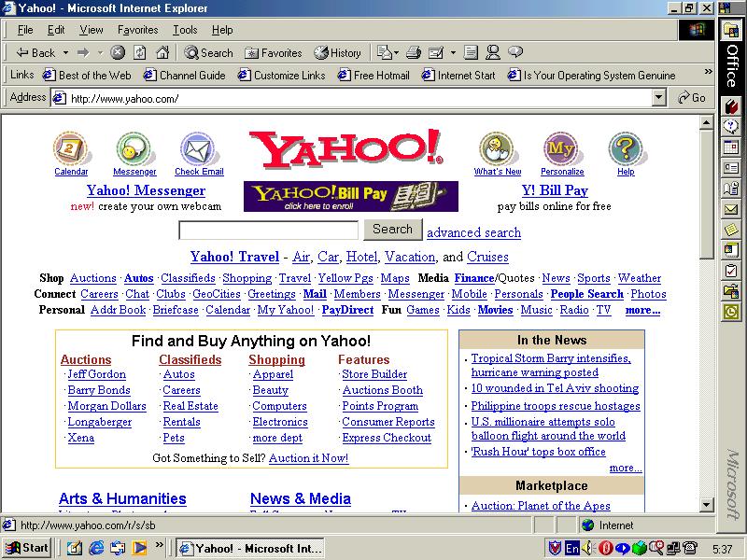Click the page scrollbar up arrow
747x560 pixels.
707,123
